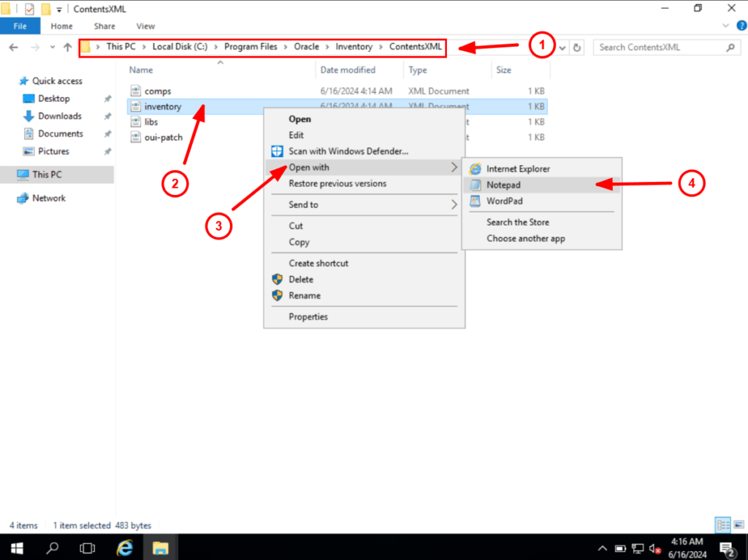Switch to details view in status bar

[x=723, y=525]
